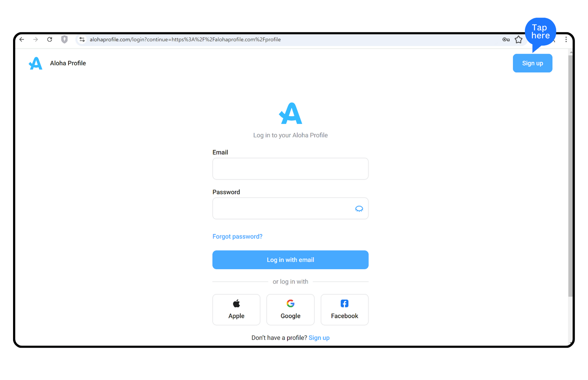Open the site settings icon in the address bar
Screen dimensions: 588x380
pyautogui.click(x=82, y=40)
